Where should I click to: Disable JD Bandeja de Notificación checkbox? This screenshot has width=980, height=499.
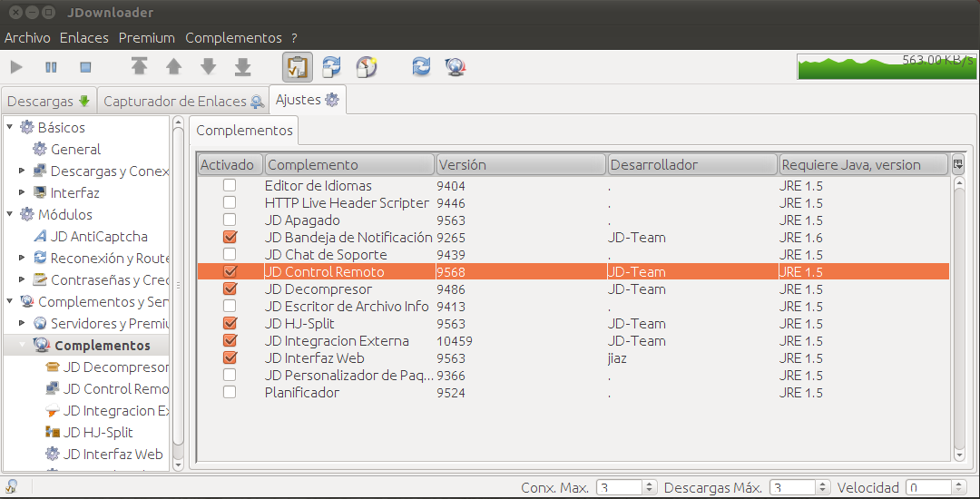(230, 238)
